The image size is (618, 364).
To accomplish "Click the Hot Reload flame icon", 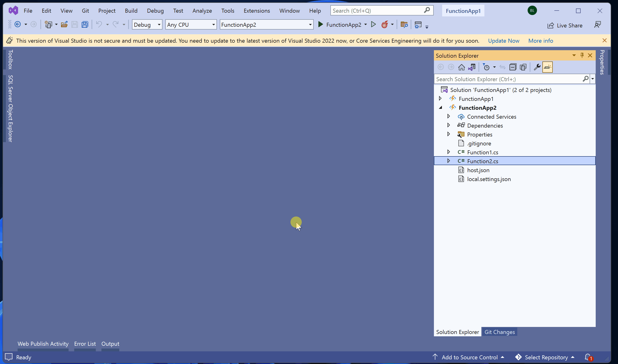I will (385, 25).
